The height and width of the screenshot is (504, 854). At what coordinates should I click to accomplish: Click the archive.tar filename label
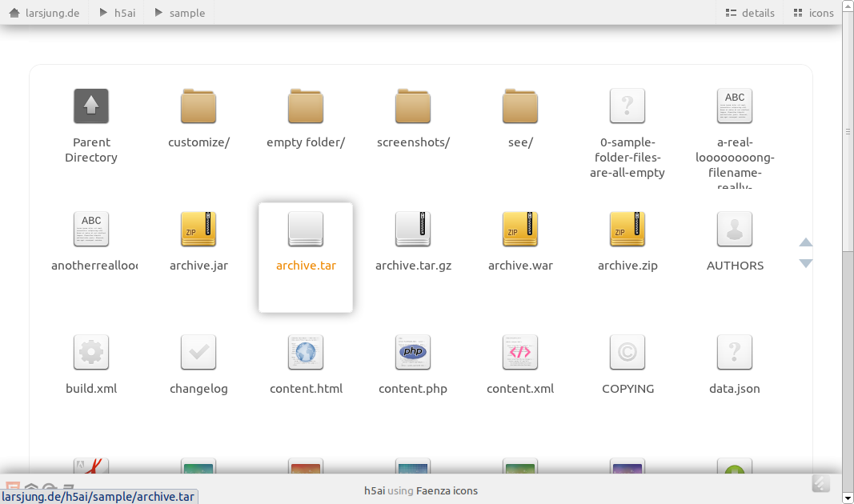tap(306, 266)
